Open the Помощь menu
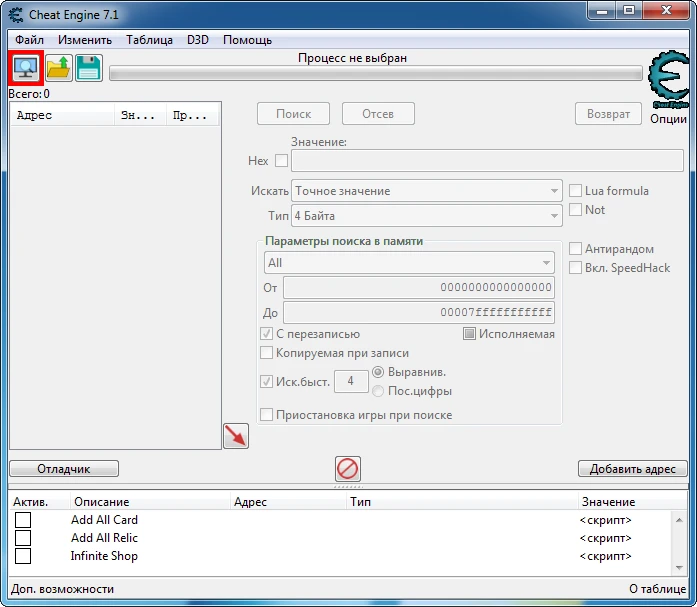Screen dimensions: 697x607 coord(248,40)
